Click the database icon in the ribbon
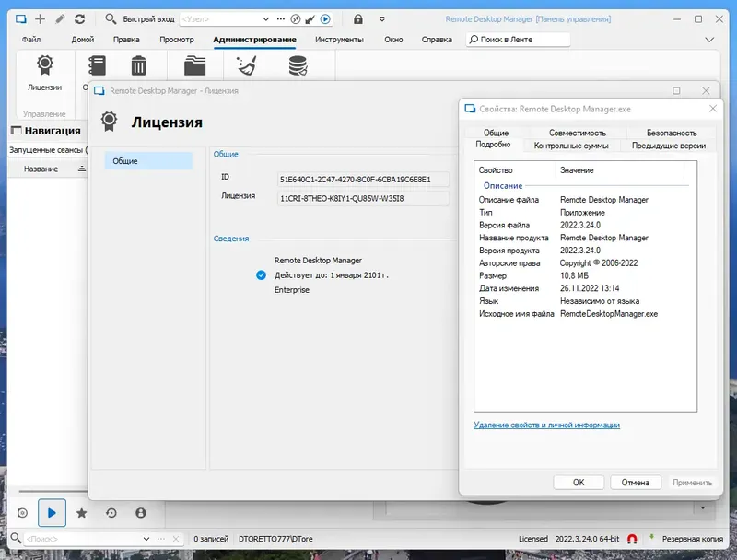 (x=299, y=66)
